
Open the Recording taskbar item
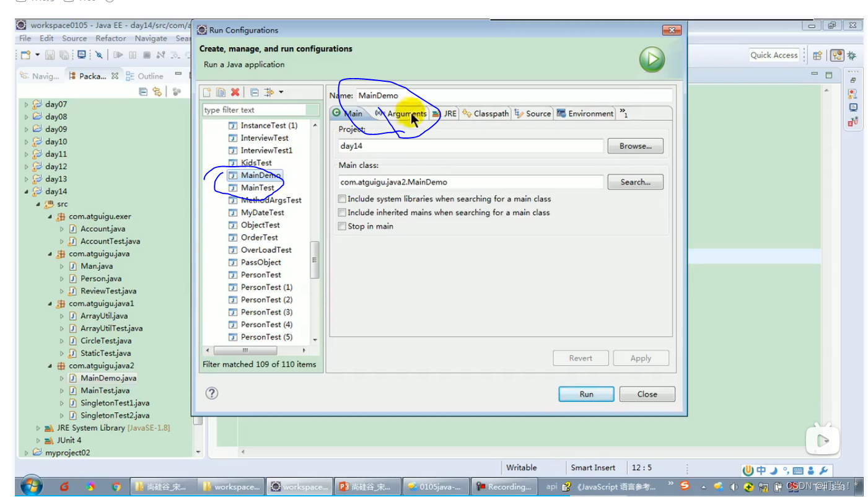[x=504, y=486]
